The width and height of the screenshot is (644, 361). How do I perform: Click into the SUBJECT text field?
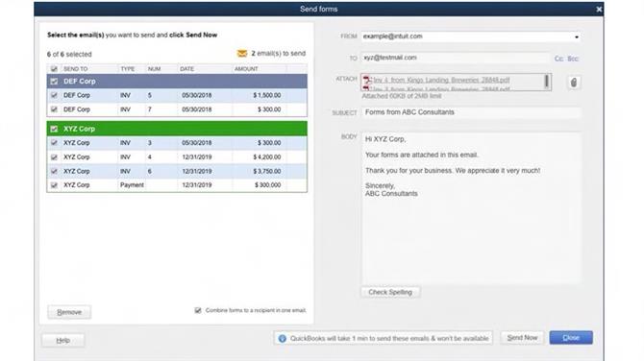tap(471, 112)
